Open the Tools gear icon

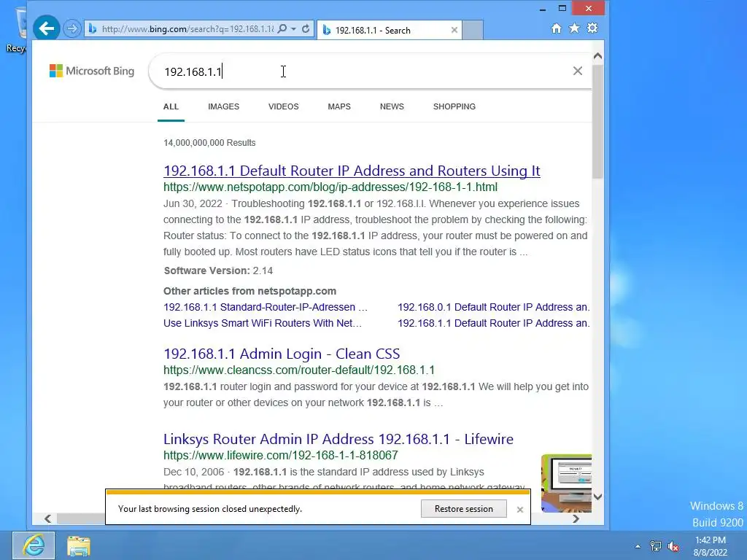[x=592, y=28]
